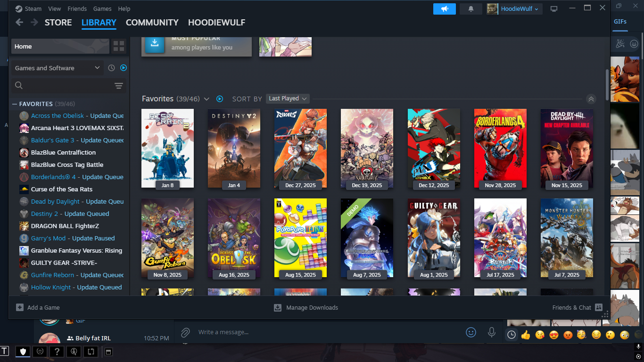Viewport: 644px width, 362px height.
Task: Select the Borderlands 4 game cover
Action: (x=500, y=148)
